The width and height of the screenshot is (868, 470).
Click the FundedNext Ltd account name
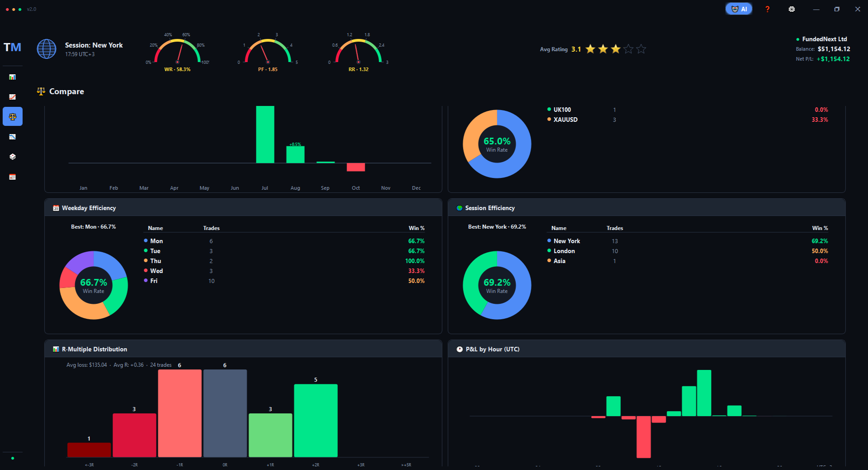tap(824, 39)
